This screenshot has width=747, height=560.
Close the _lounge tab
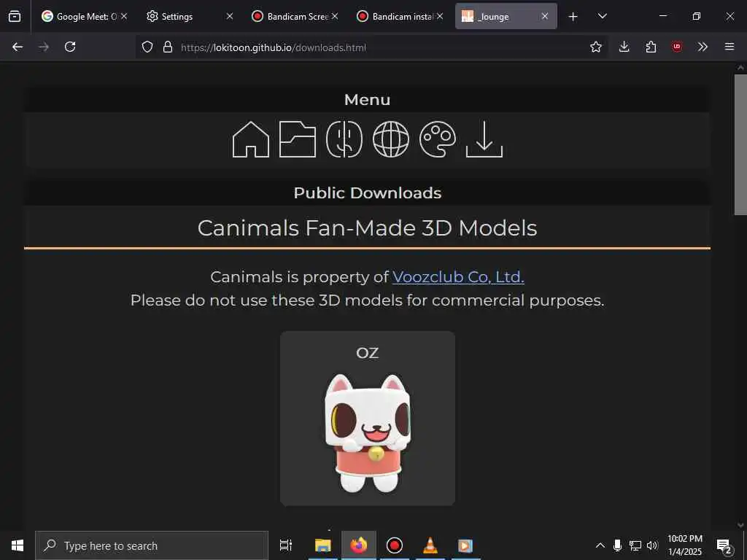pos(544,16)
